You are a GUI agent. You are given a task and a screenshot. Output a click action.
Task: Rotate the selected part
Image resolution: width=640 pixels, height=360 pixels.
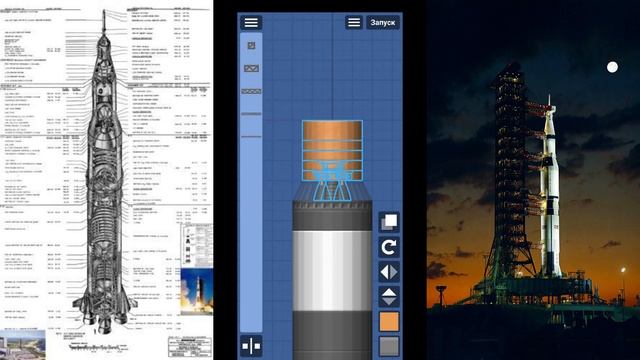coord(389,247)
